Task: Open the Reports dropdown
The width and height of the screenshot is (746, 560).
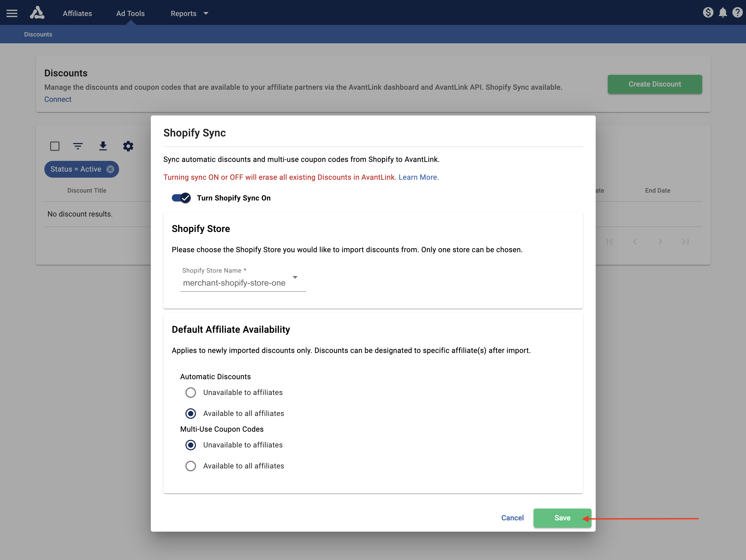Action: click(189, 13)
